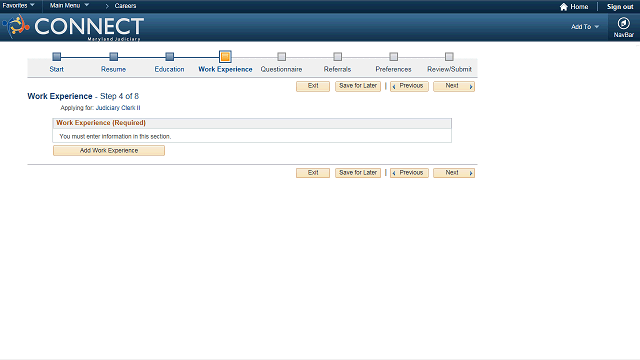
Task: Click Add Work Experience button
Action: tap(109, 151)
